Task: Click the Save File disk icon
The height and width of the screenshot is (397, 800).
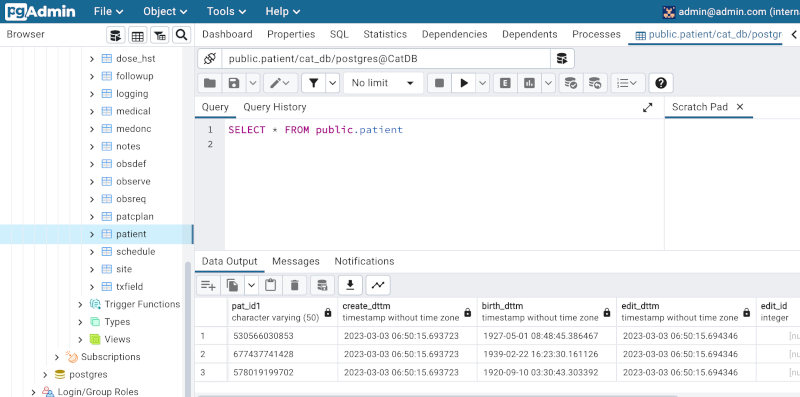Action: point(234,83)
